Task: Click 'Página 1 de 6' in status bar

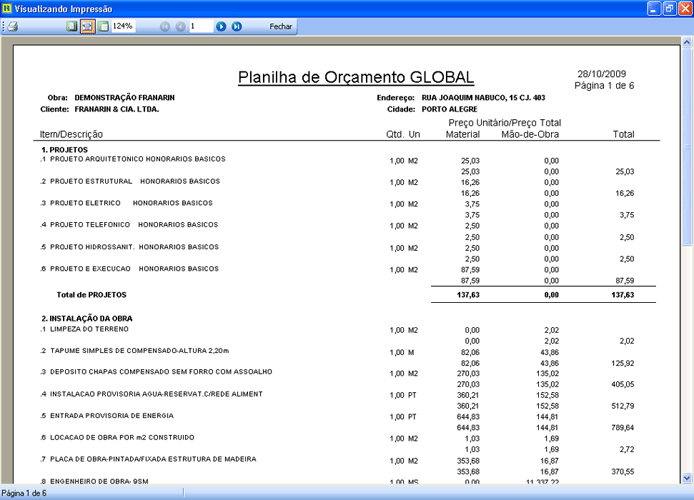Action: point(24,493)
